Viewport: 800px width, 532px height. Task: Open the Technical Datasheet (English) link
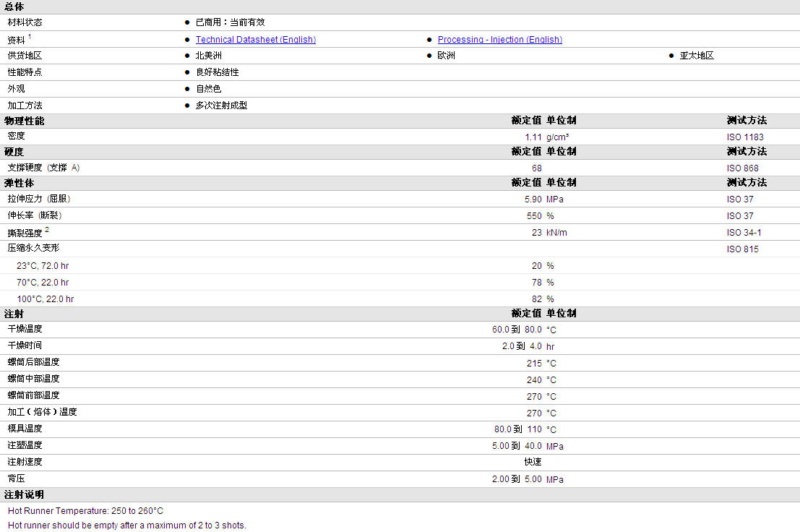click(256, 39)
